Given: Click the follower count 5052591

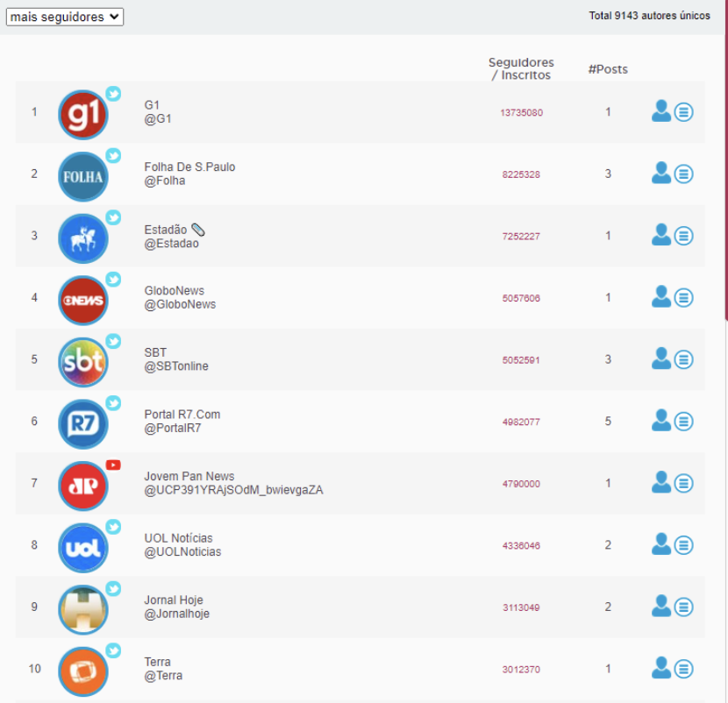Looking at the screenshot, I should pyautogui.click(x=521, y=360).
